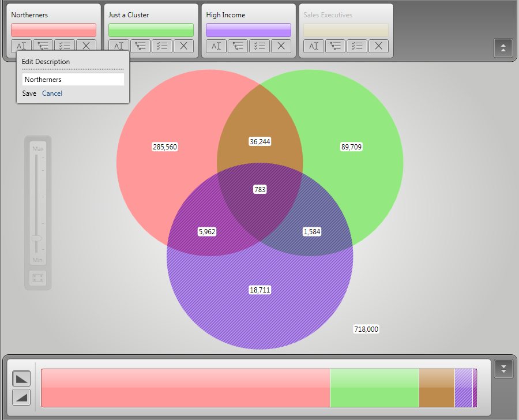This screenshot has width=519, height=420.
Task: Click the list options icon under Northerners
Action: click(43, 45)
